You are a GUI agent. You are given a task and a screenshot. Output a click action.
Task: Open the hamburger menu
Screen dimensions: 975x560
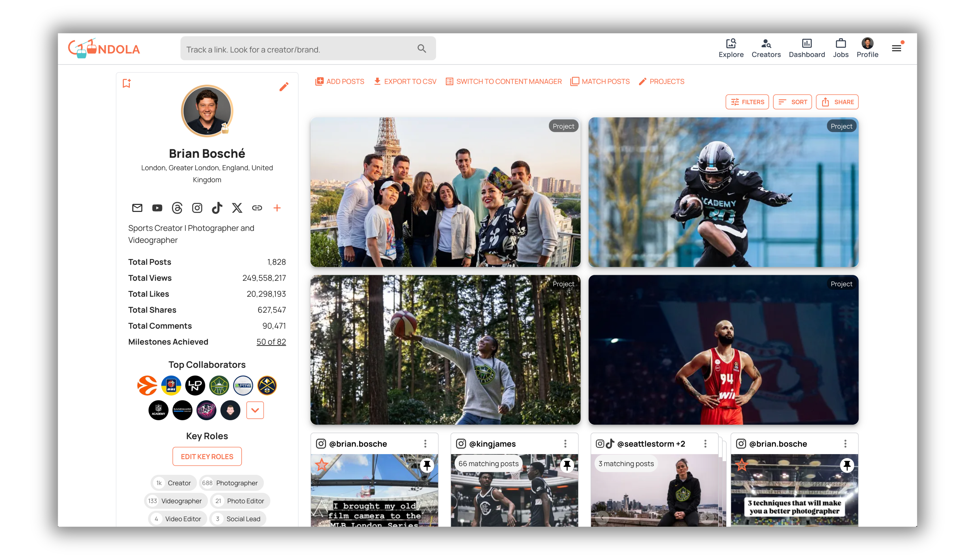(896, 48)
